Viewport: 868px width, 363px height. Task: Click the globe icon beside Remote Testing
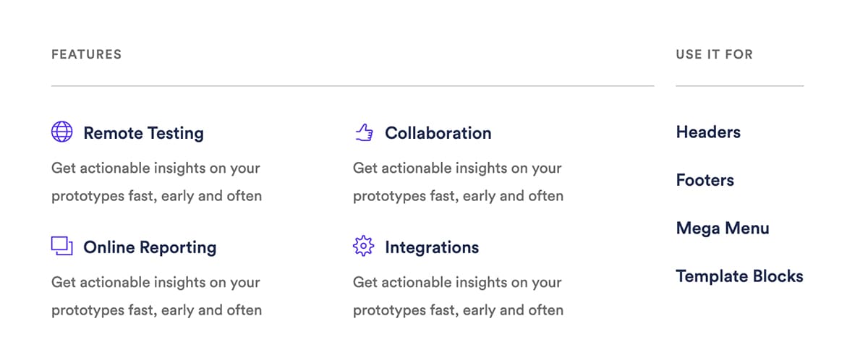(62, 132)
